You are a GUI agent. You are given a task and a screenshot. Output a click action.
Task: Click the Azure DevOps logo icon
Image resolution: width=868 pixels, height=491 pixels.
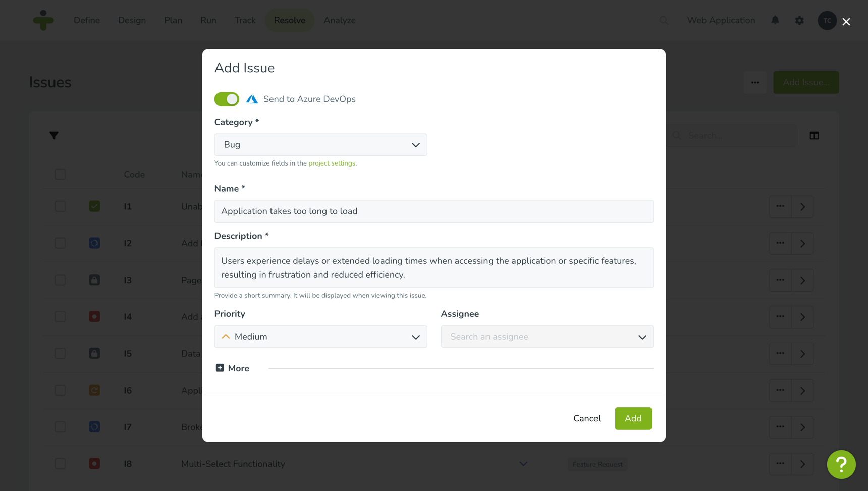(252, 99)
